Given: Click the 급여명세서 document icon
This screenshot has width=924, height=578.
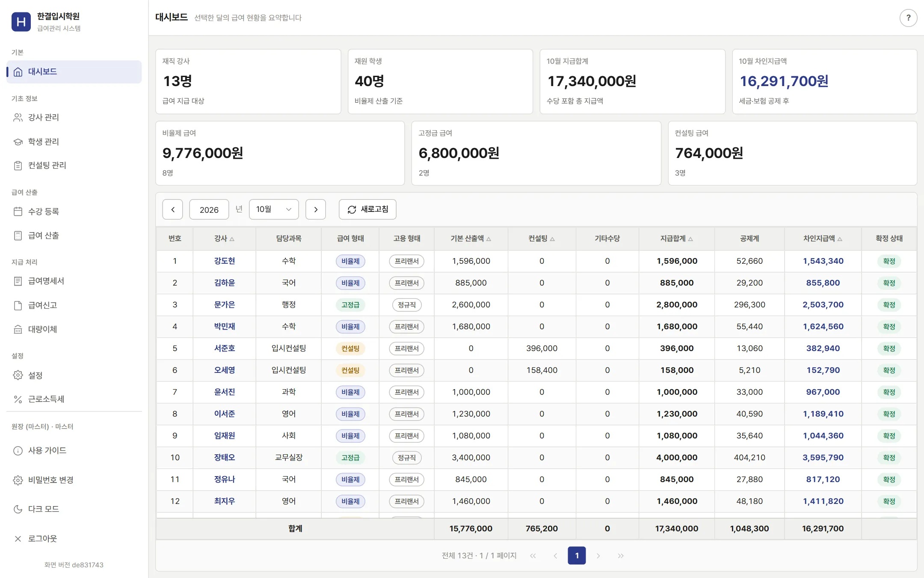Looking at the screenshot, I should [x=18, y=281].
